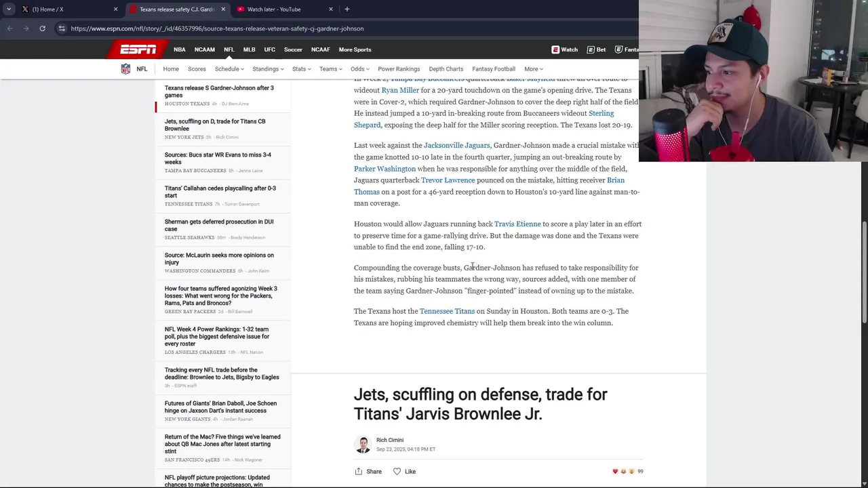Open NCAAM in ESPN top menu
This screenshot has height=488, width=868.
(204, 49)
